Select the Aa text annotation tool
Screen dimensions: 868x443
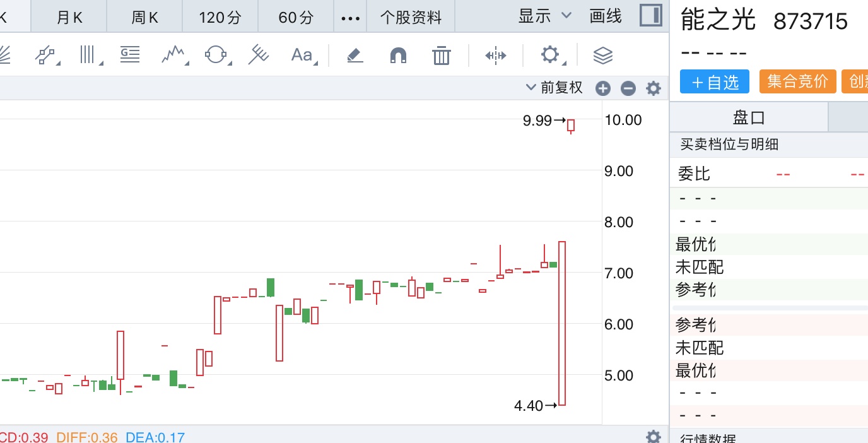click(x=302, y=56)
